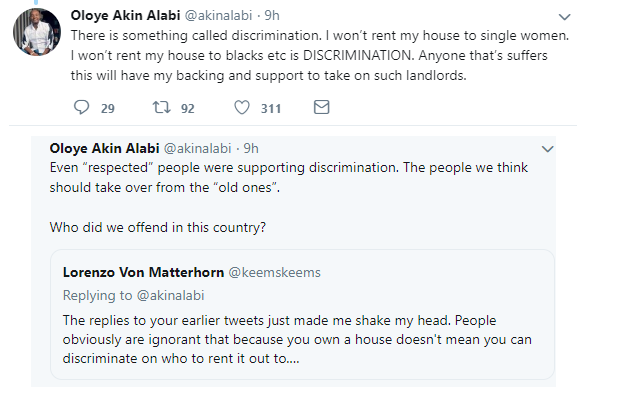Like the tweet with the heart icon
Viewport: 641px width, 405px height.
tap(241, 108)
